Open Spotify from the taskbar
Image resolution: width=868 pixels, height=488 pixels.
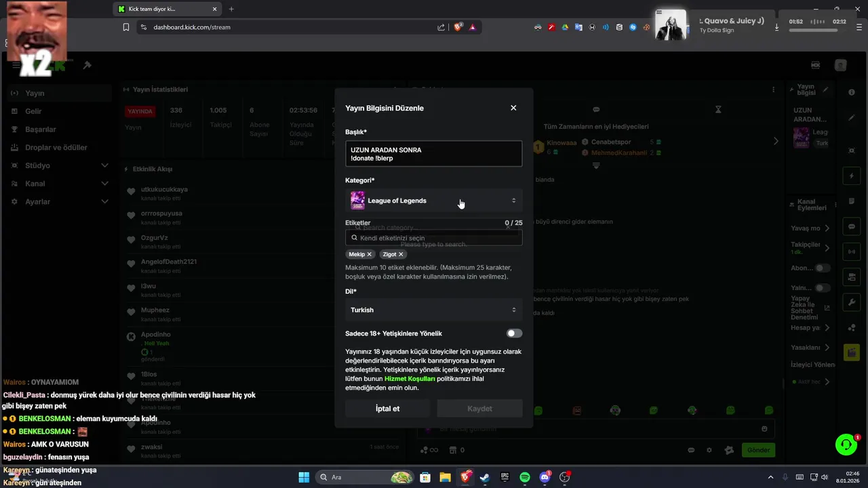525,477
